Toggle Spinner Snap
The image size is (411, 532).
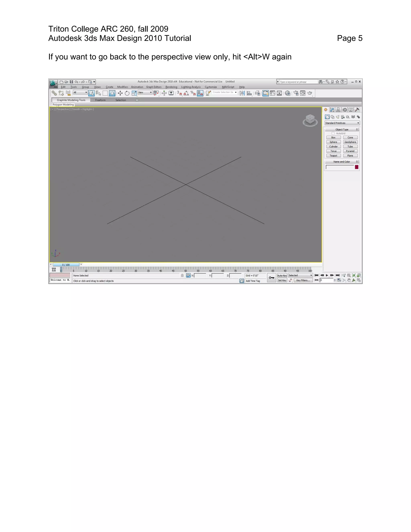tap(200, 93)
